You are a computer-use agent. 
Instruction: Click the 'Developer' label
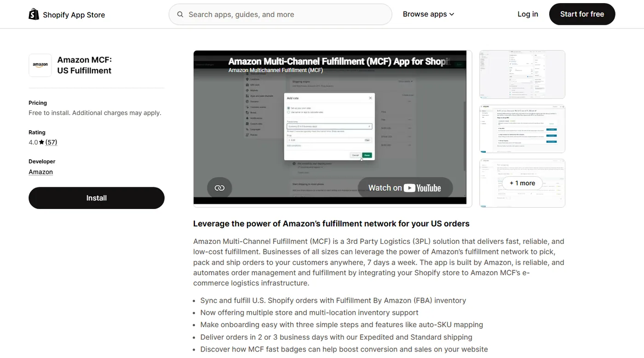point(42,162)
